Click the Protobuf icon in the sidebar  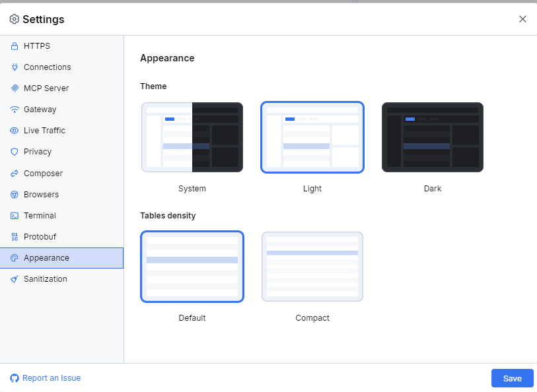coord(13,236)
